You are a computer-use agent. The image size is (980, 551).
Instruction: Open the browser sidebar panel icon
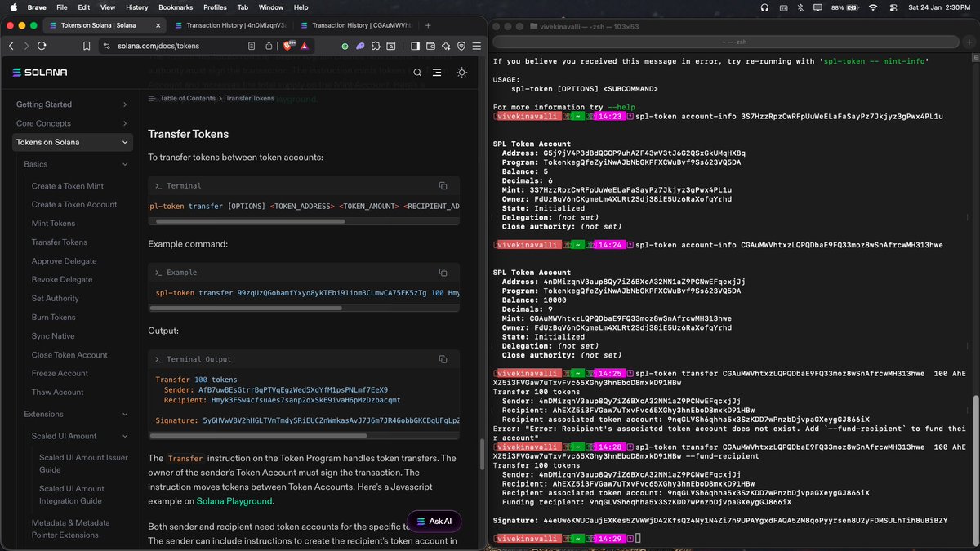(x=415, y=47)
